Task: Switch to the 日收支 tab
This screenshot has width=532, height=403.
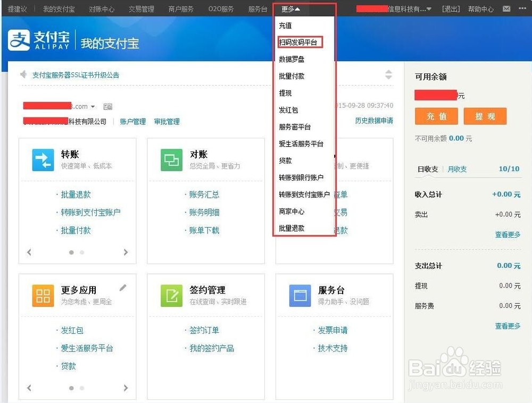Action: (428, 169)
